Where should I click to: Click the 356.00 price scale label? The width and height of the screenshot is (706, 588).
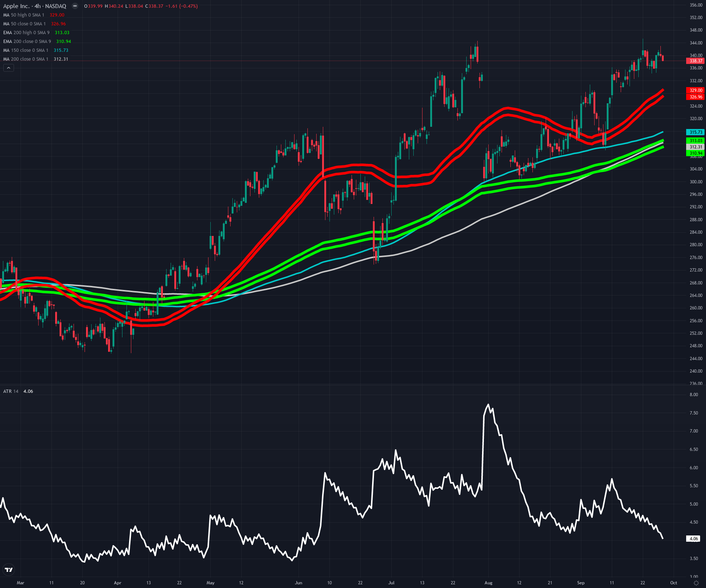point(696,5)
